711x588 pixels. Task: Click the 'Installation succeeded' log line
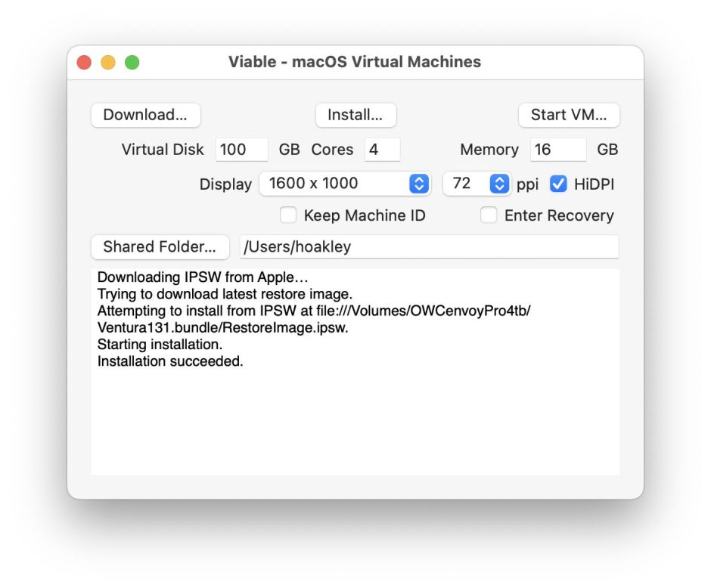pyautogui.click(x=168, y=361)
